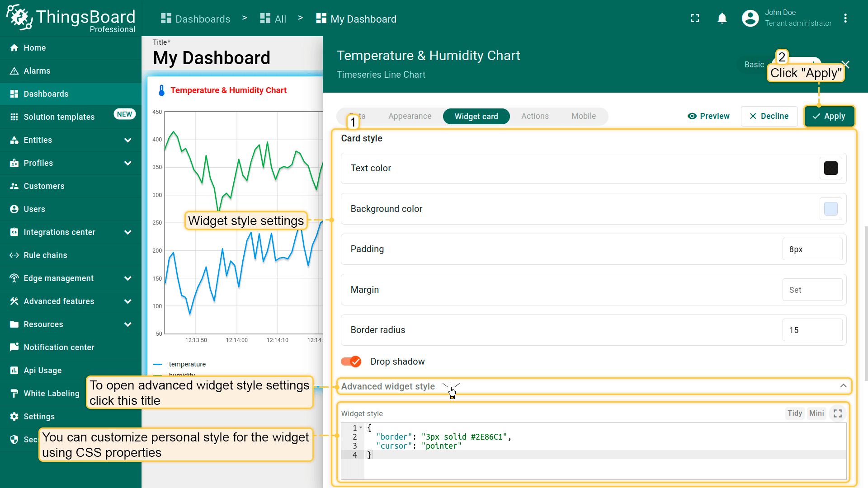This screenshot has width=868, height=488.
Task: Open the Actions tab
Action: coord(534,116)
